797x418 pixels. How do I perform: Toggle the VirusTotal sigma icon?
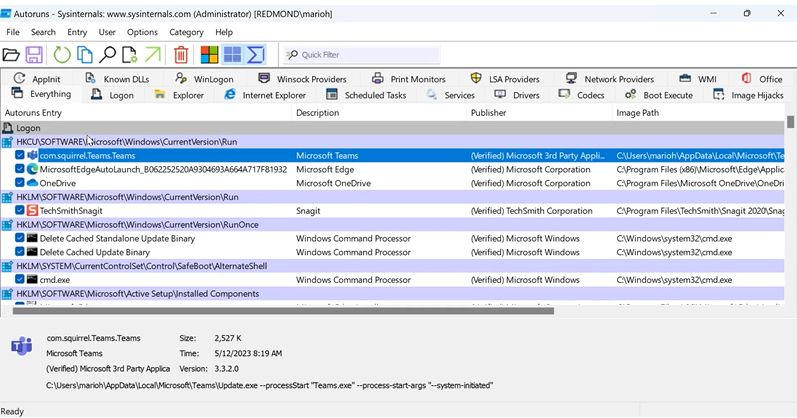[256, 54]
